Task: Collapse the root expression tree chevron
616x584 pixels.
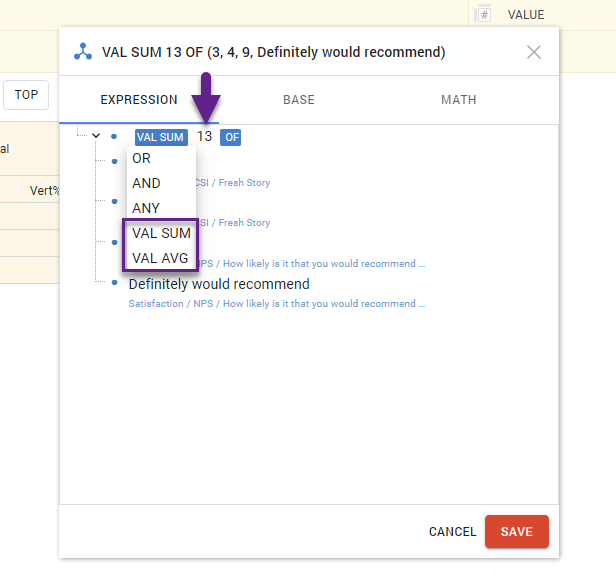Action: pos(96,136)
